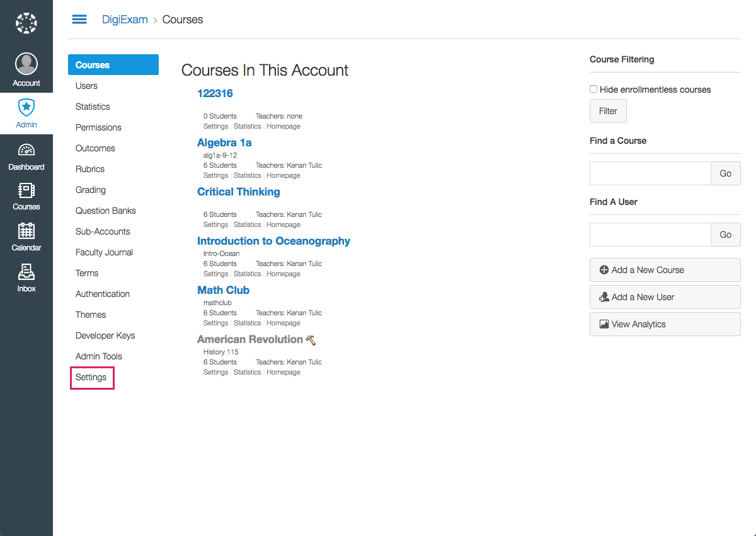Open Homepage for course 122316
The height and width of the screenshot is (536, 756).
(283, 126)
